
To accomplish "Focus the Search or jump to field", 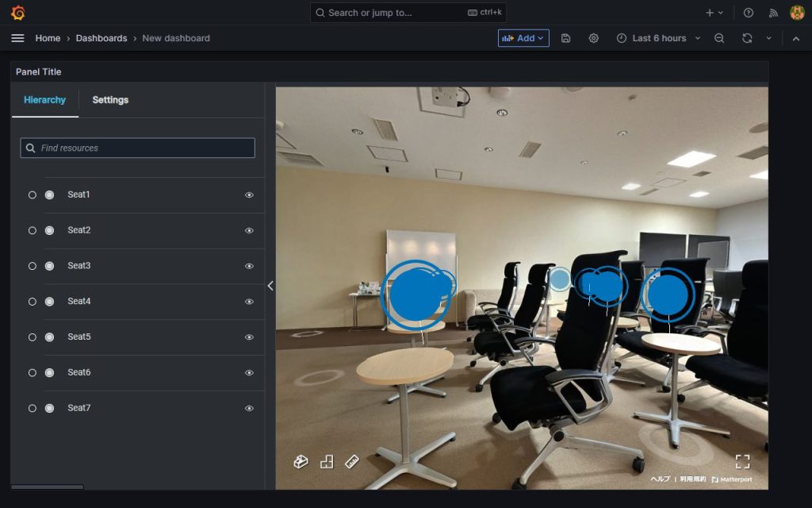I will 408,13.
